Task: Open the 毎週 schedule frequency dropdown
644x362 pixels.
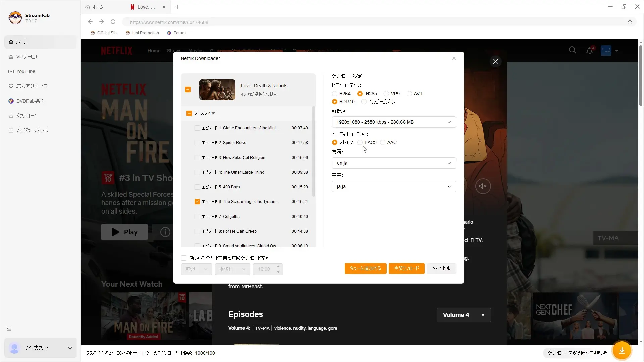Action: coord(197,269)
